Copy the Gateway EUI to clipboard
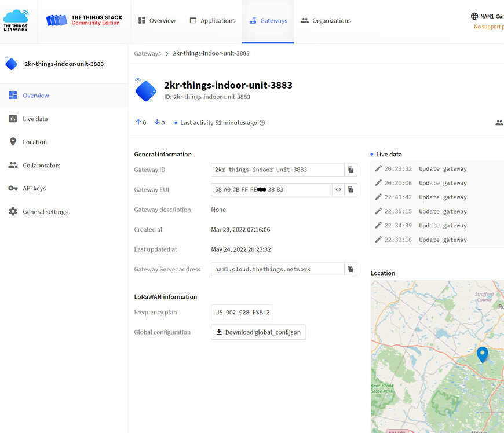The image size is (504, 433). (350, 189)
